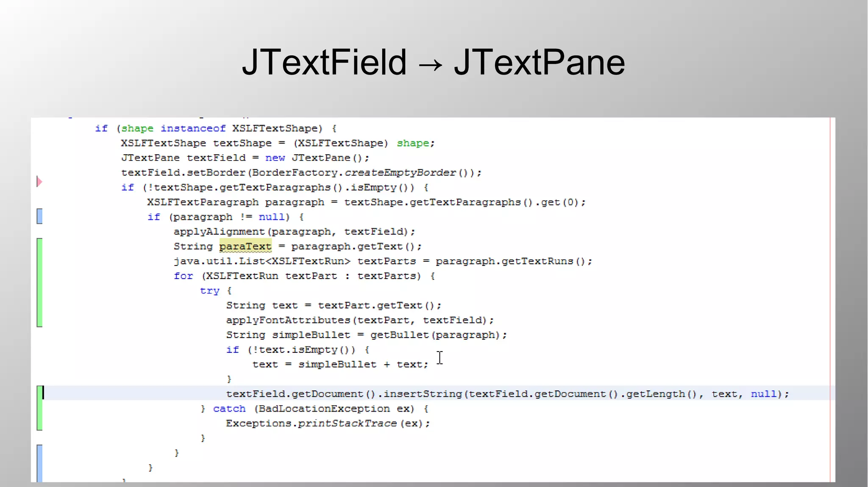Image resolution: width=868 pixels, height=487 pixels.
Task: Click 'if (paragraph != null) {' line
Action: pos(226,217)
